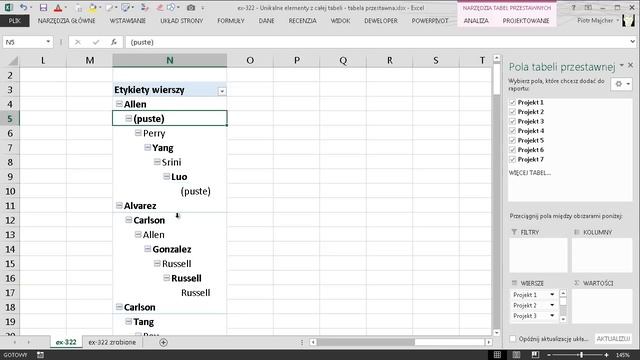Uncheck the Projekt 1 field checkbox
Screen dimensions: 640x360
tap(513, 102)
